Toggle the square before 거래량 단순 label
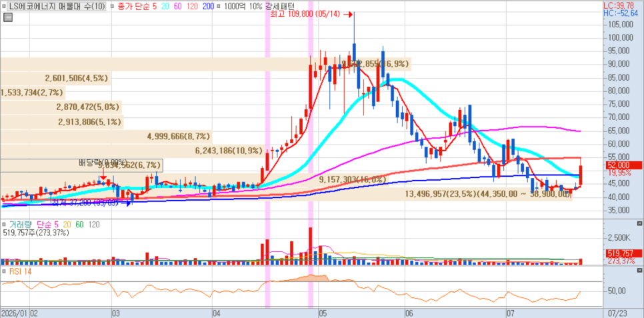The width and height of the screenshot is (644, 318). point(4,225)
